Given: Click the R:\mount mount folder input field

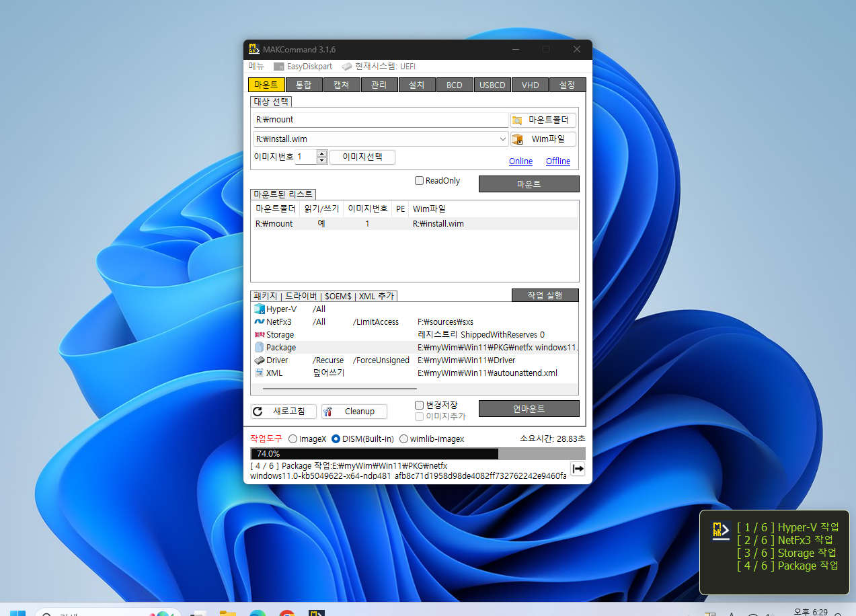Looking at the screenshot, I should 381,120.
